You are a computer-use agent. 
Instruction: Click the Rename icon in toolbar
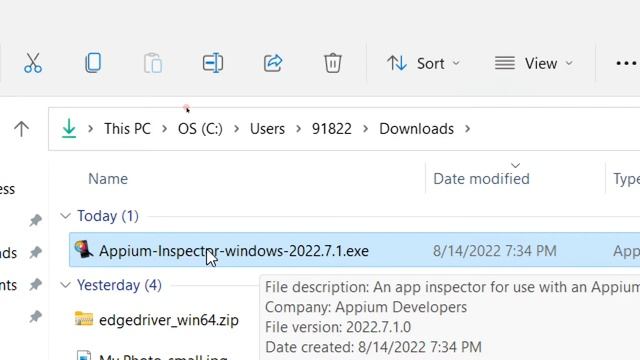coord(213,63)
